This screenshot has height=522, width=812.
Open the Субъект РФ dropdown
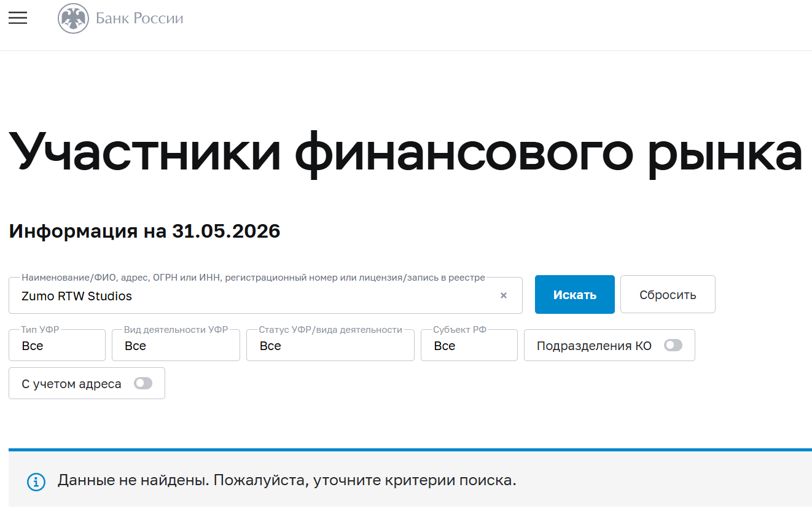(469, 345)
